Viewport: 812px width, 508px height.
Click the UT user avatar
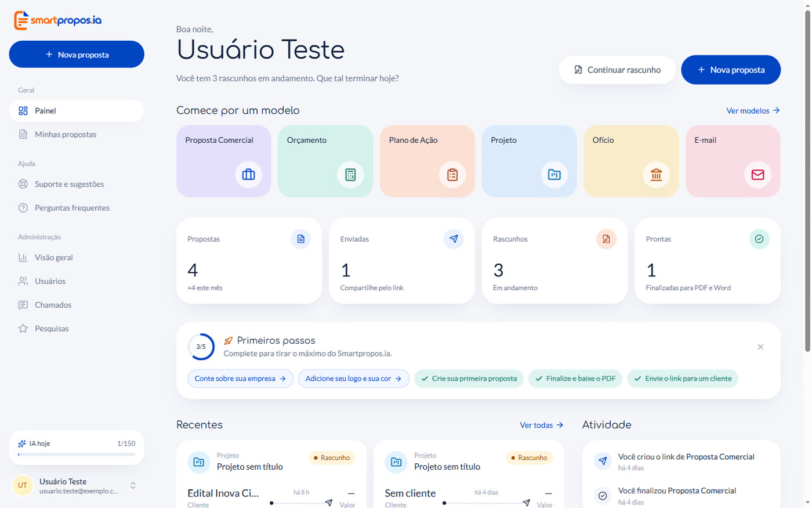23,485
